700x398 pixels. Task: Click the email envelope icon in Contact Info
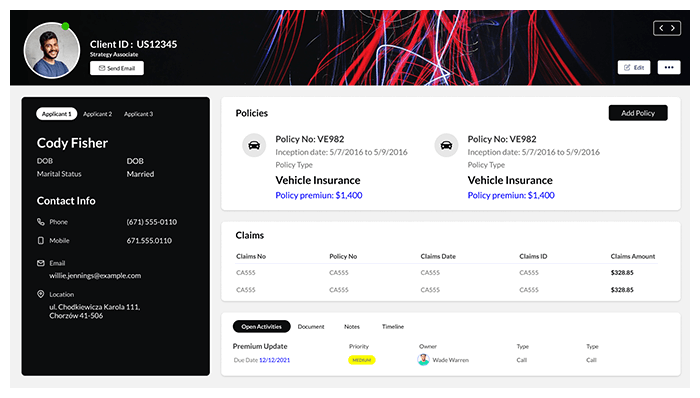41,263
